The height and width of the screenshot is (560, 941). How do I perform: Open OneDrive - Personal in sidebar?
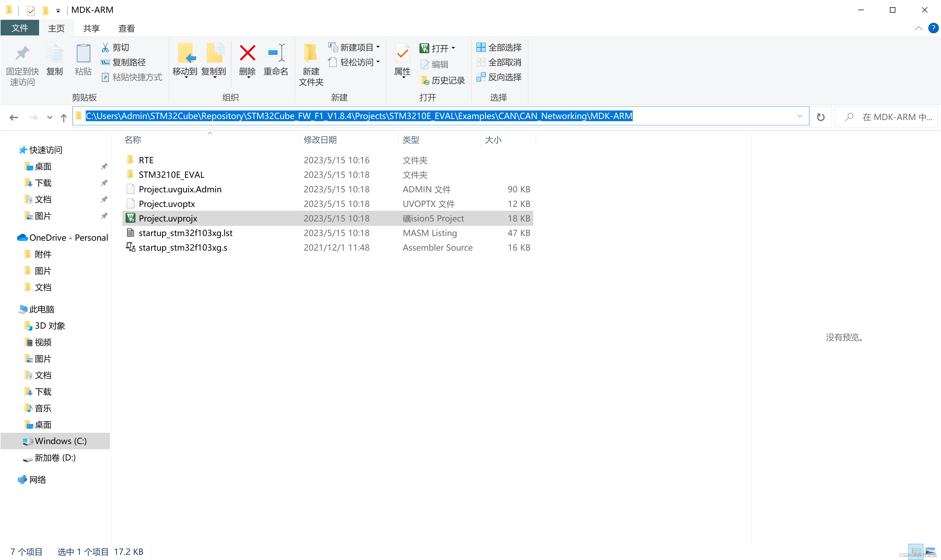63,237
